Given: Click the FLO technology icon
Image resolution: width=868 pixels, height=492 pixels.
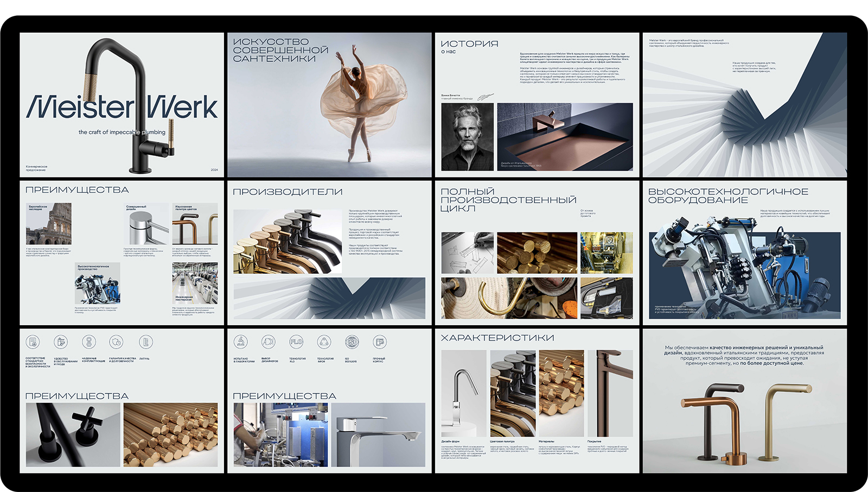Looking at the screenshot, I should 296,342.
